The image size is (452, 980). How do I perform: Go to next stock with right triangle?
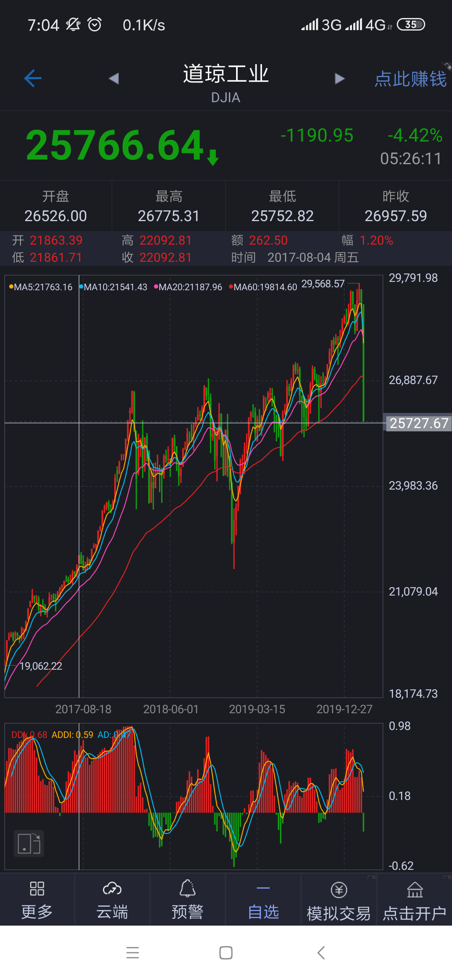click(340, 78)
